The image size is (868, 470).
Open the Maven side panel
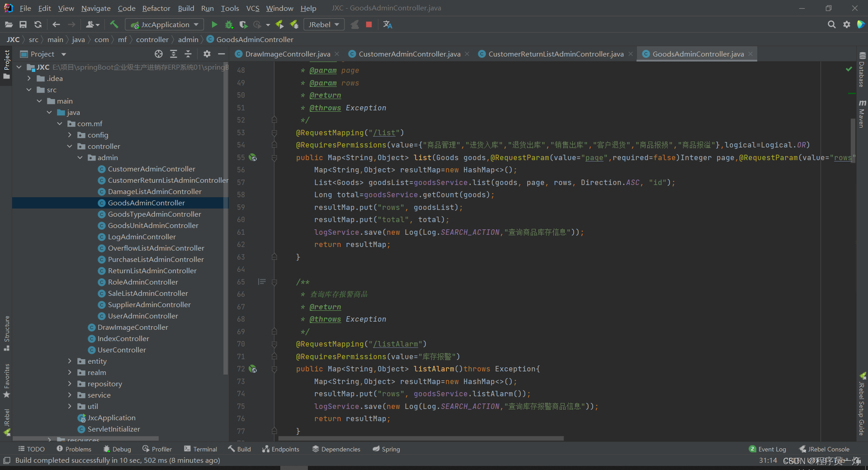(862, 114)
